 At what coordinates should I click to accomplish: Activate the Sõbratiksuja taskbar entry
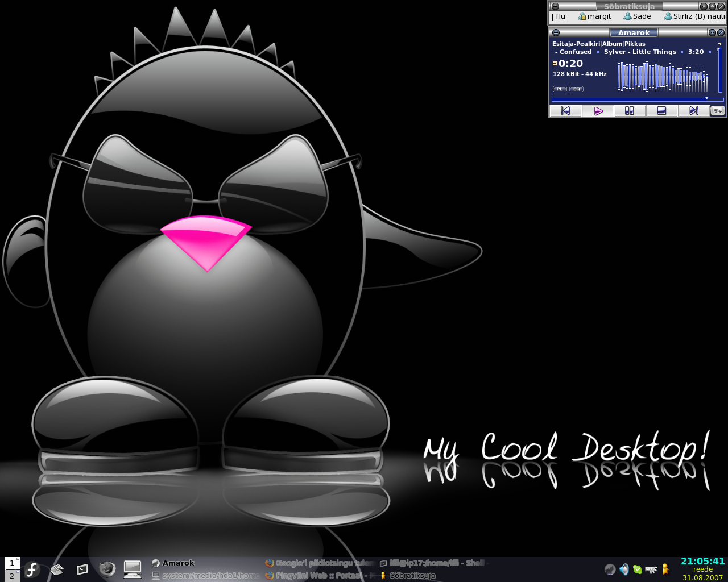point(435,576)
